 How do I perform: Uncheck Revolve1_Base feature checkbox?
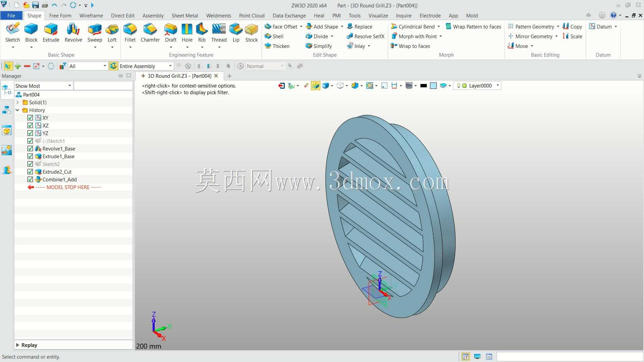coord(30,148)
